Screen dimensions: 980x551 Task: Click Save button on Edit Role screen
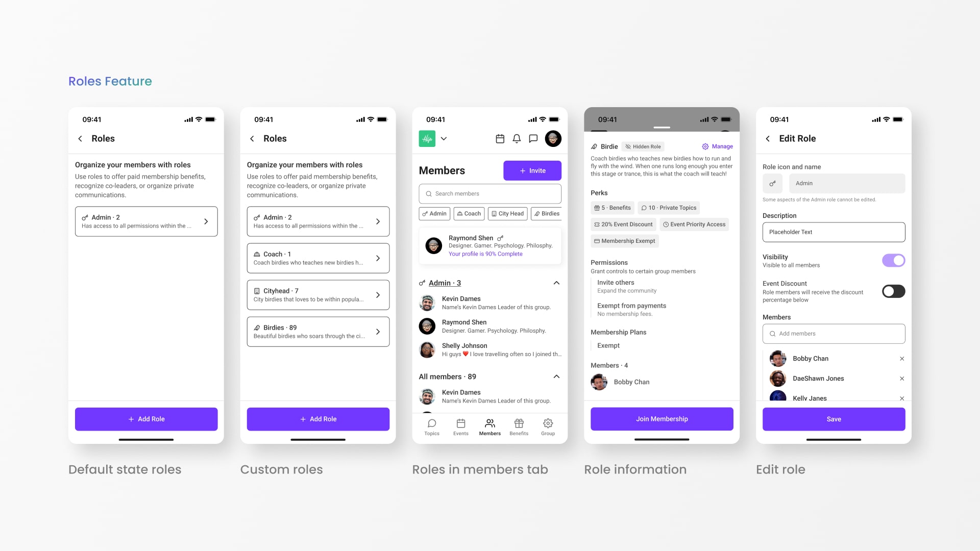(x=834, y=419)
